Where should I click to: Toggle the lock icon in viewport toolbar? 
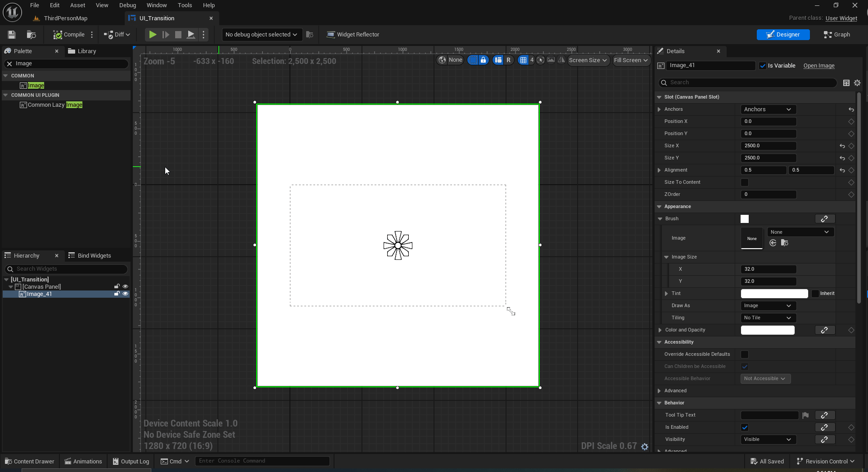pyautogui.click(x=483, y=60)
